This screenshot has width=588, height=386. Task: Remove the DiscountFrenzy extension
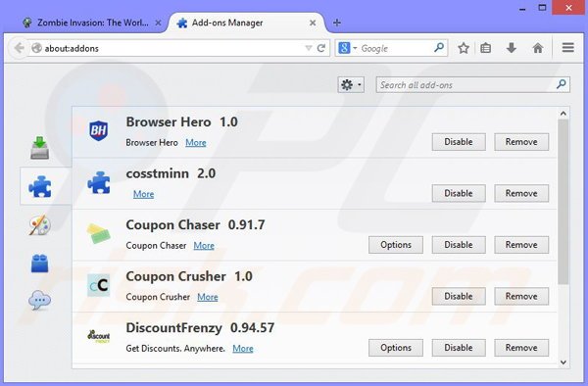pos(521,348)
